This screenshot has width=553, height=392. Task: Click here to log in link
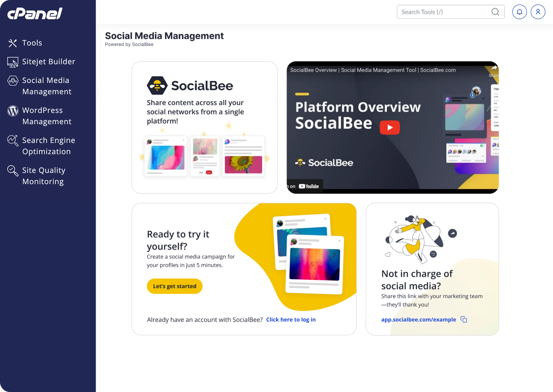[x=291, y=319]
